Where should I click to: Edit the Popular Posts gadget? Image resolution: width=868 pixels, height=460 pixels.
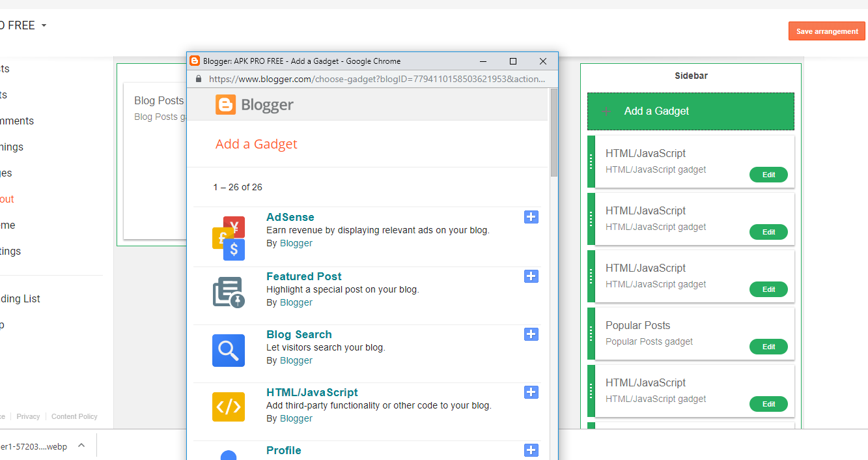(768, 347)
